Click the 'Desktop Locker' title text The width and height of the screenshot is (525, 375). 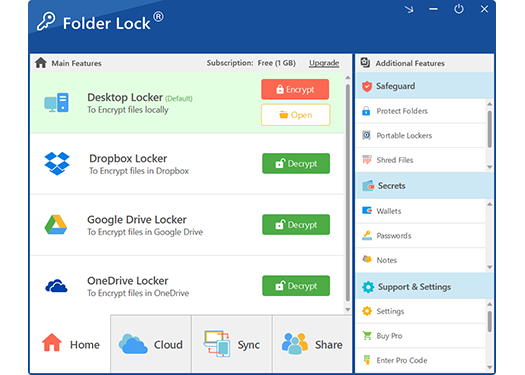[x=125, y=97]
